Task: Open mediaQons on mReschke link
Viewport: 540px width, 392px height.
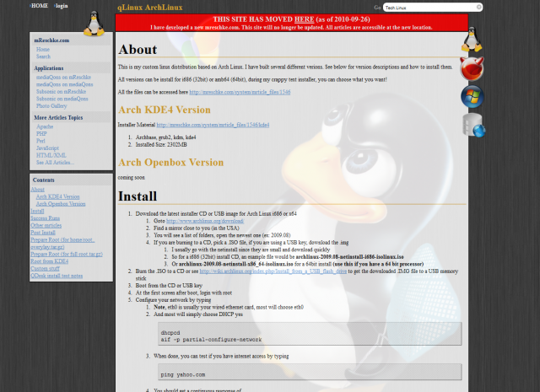Action: pyautogui.click(x=64, y=77)
